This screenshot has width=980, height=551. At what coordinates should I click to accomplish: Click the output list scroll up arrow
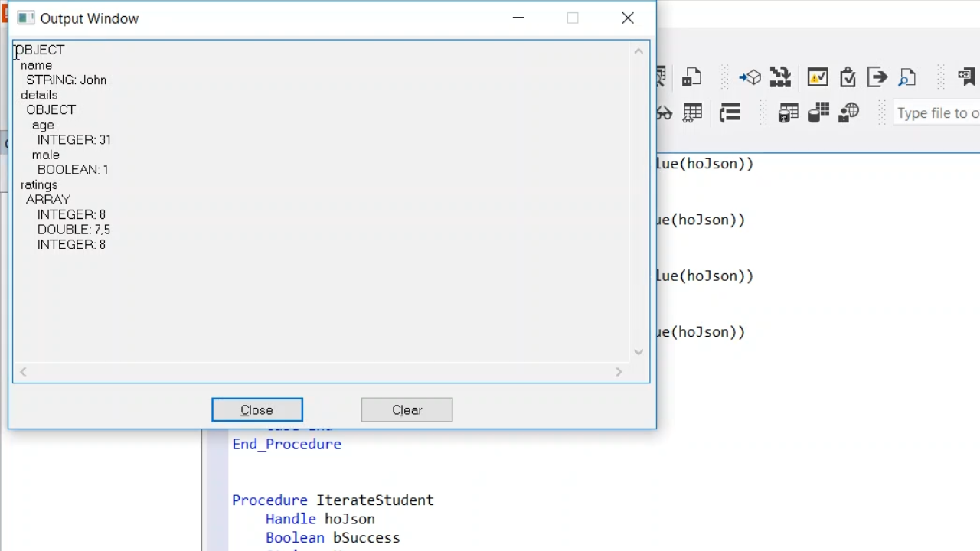(x=639, y=51)
